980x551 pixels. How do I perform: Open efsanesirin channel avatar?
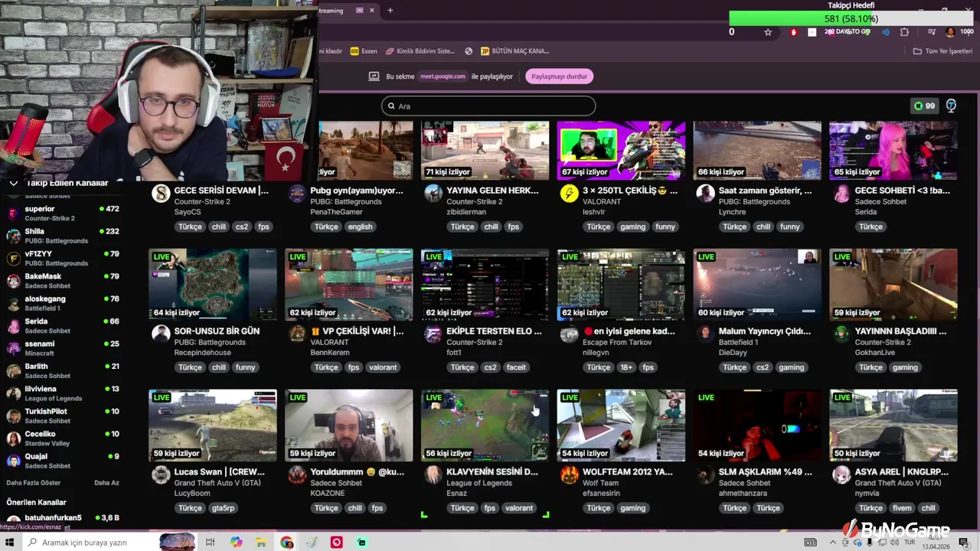[x=569, y=474]
